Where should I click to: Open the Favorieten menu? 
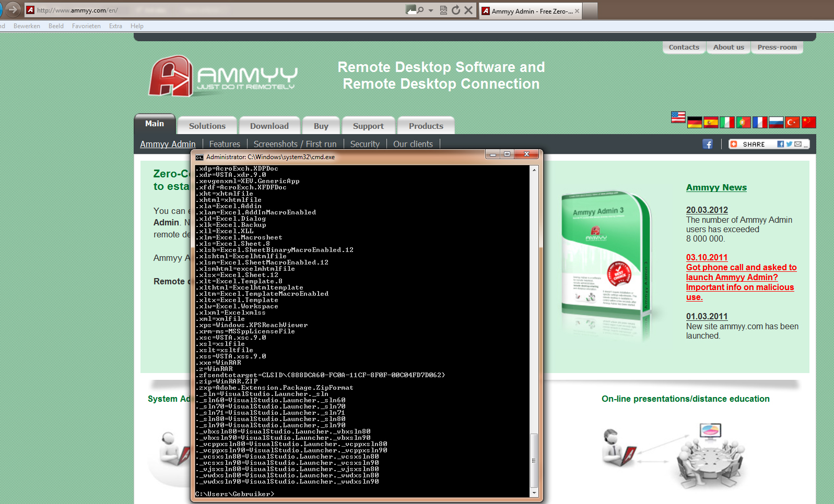pyautogui.click(x=86, y=26)
